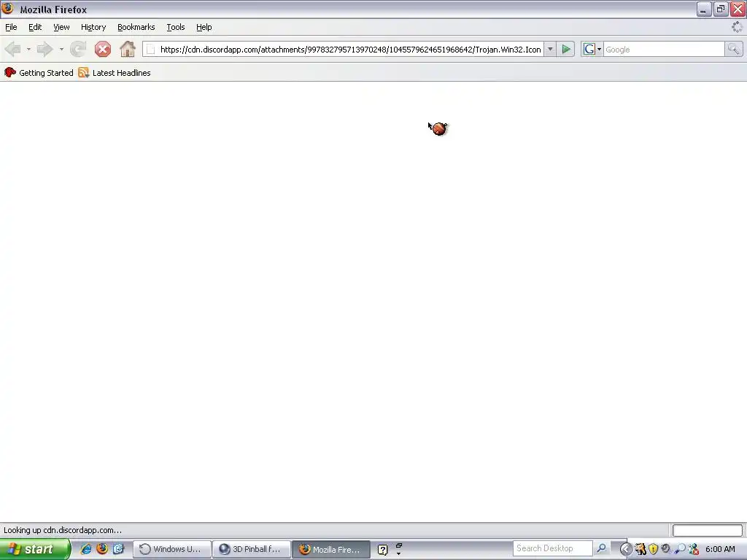
Task: Focus the Google search box
Action: [664, 50]
